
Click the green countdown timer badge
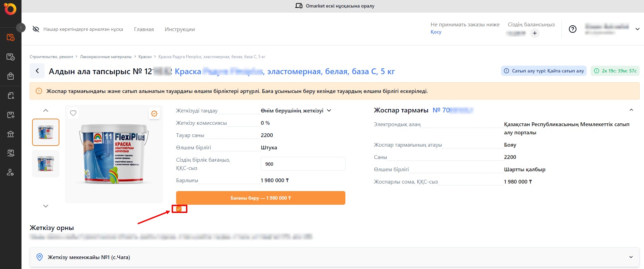615,71
